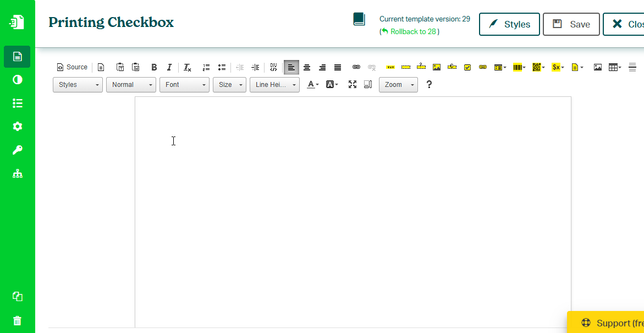Toggle italic formatting

[169, 67]
